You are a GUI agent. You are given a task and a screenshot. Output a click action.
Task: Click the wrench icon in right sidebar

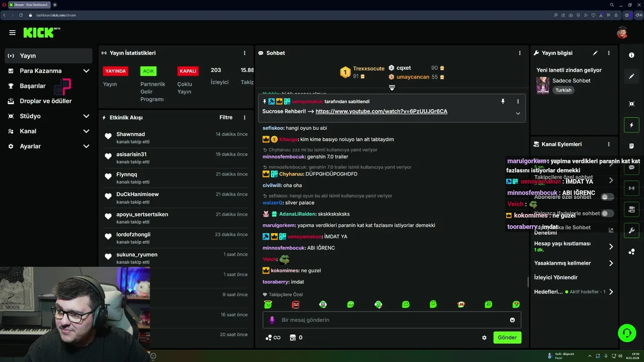(x=631, y=231)
